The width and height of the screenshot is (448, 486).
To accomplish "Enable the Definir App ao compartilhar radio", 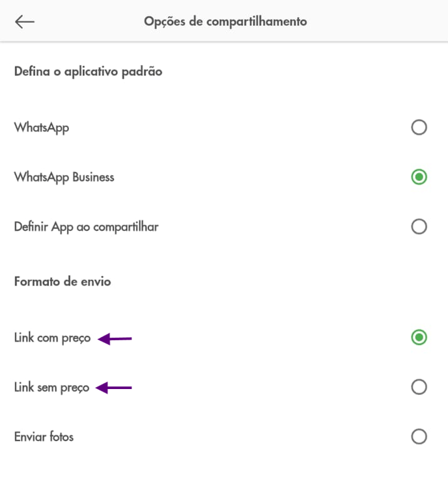I will click(x=419, y=226).
